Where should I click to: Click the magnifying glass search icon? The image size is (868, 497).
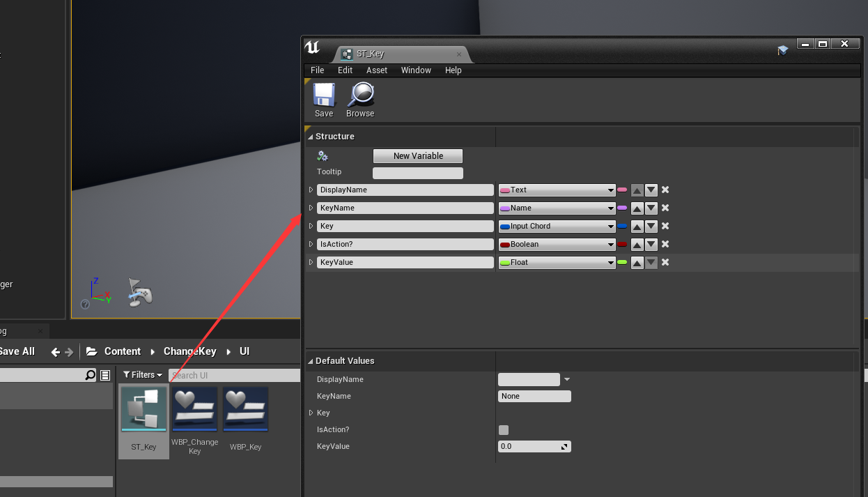point(90,374)
